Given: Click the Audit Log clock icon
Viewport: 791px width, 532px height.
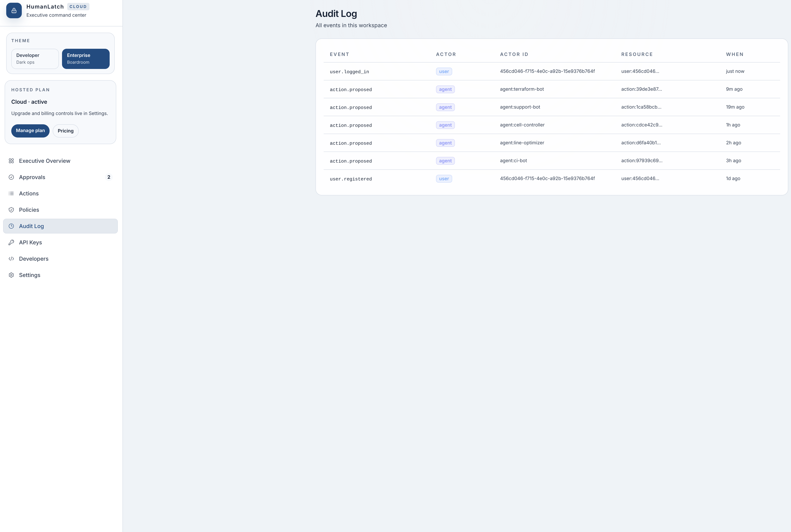Looking at the screenshot, I should coord(11,226).
